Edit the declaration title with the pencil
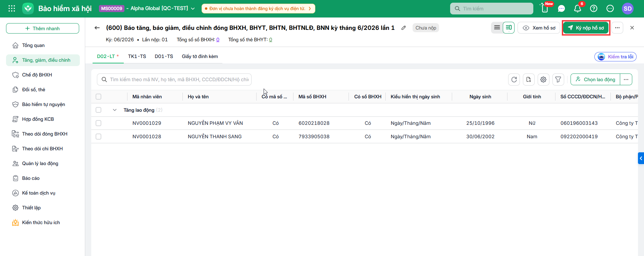Image resolution: width=644 pixels, height=256 pixels. pos(404,28)
